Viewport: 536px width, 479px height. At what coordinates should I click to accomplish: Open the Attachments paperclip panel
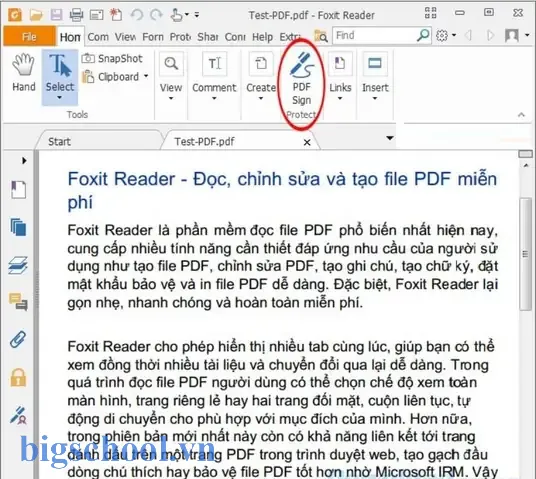[18, 339]
